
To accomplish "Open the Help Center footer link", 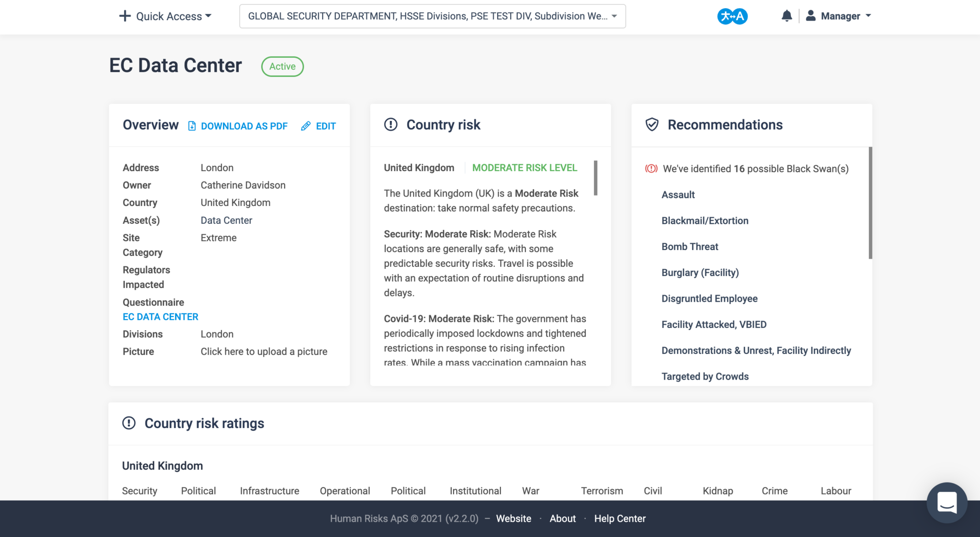I will click(x=620, y=518).
